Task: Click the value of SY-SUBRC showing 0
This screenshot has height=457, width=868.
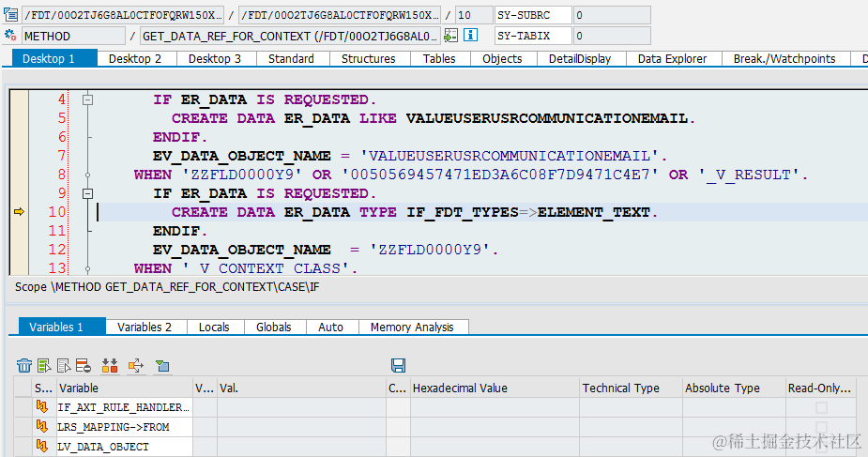Action: pyautogui.click(x=612, y=15)
